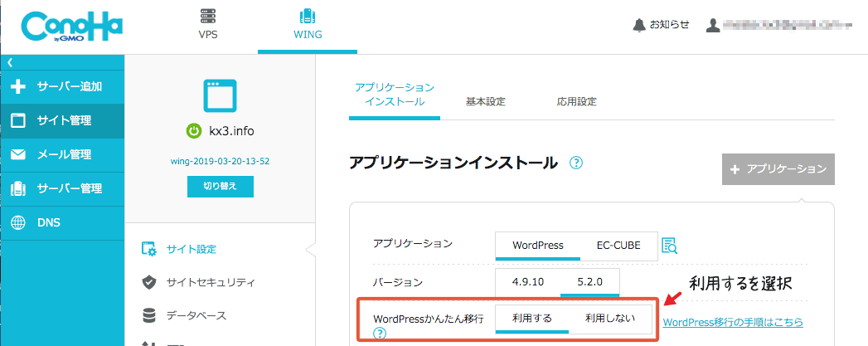The image size is (868, 346).
Task: Open the ConoHa logo home link
Action: tap(71, 27)
